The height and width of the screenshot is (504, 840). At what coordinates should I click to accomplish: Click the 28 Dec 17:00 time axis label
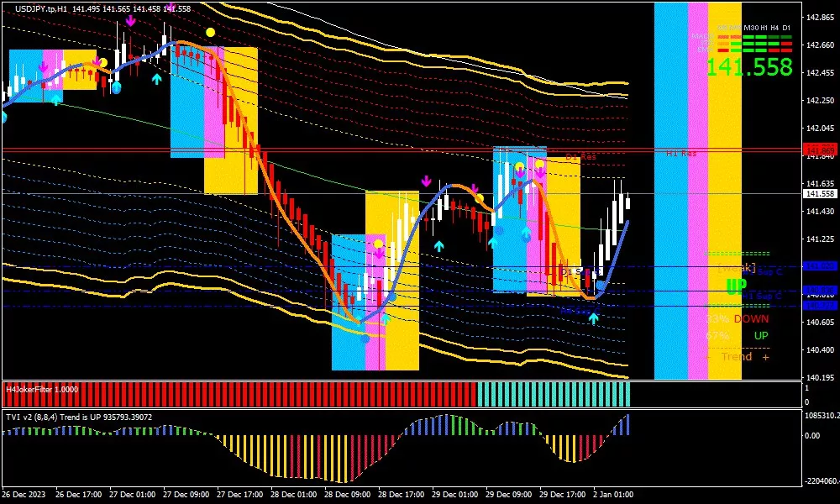coord(401,495)
